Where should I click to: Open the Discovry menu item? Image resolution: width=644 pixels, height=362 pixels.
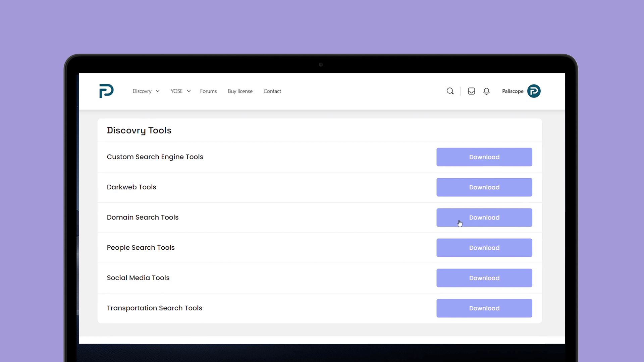coord(142,91)
